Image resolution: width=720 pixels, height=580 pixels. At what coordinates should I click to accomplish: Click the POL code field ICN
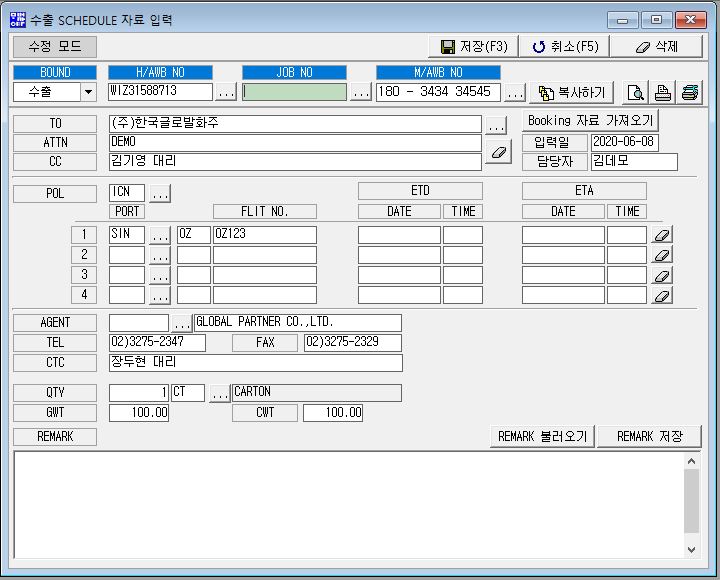coord(127,193)
